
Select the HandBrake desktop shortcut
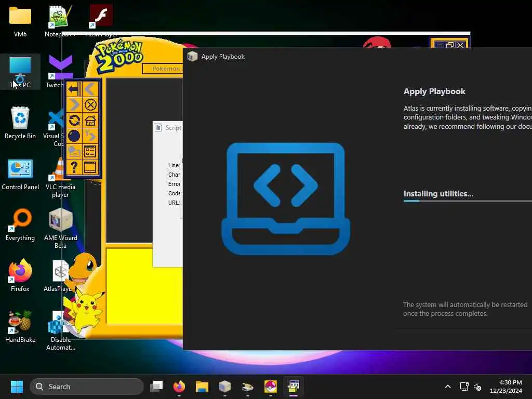tap(20, 326)
